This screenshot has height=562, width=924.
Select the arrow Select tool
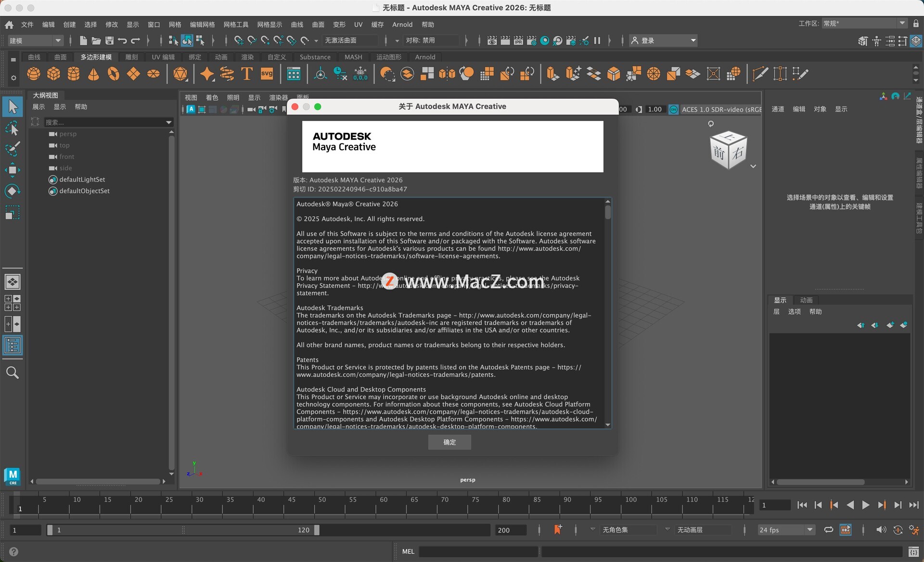13,106
